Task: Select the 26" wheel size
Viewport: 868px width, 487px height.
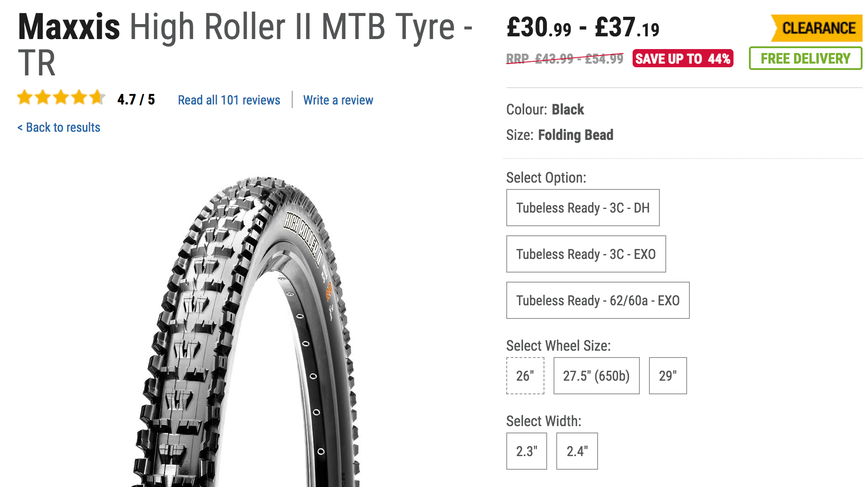Action: pos(525,376)
